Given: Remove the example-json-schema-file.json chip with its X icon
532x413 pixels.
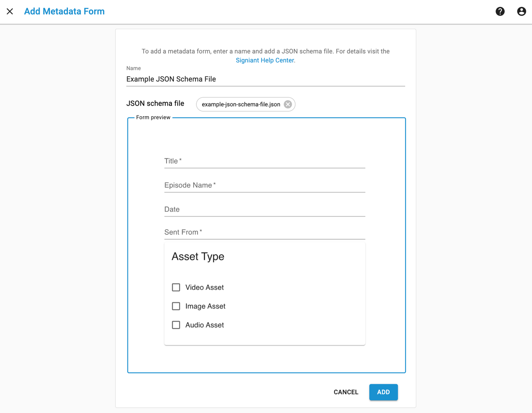Looking at the screenshot, I should (x=288, y=104).
